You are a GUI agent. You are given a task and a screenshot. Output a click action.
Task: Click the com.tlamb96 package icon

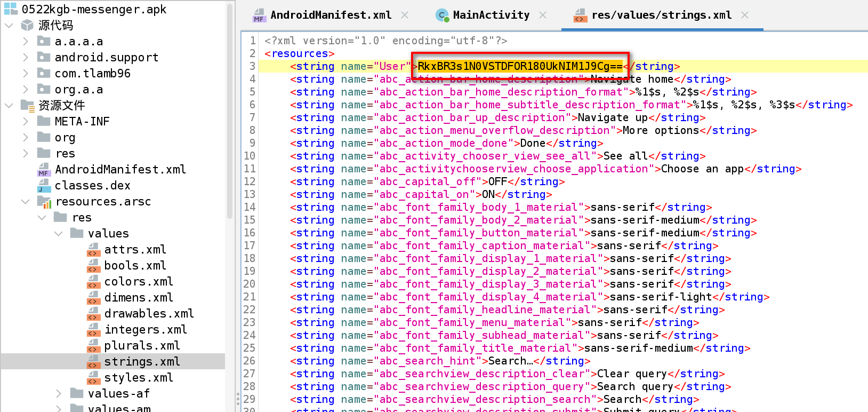pyautogui.click(x=44, y=73)
